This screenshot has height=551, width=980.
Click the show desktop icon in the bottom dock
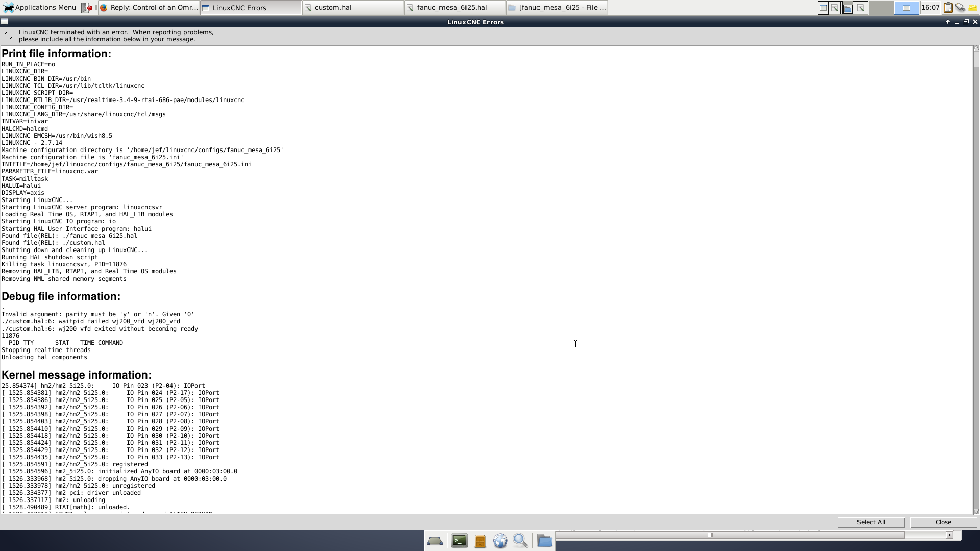point(435,541)
